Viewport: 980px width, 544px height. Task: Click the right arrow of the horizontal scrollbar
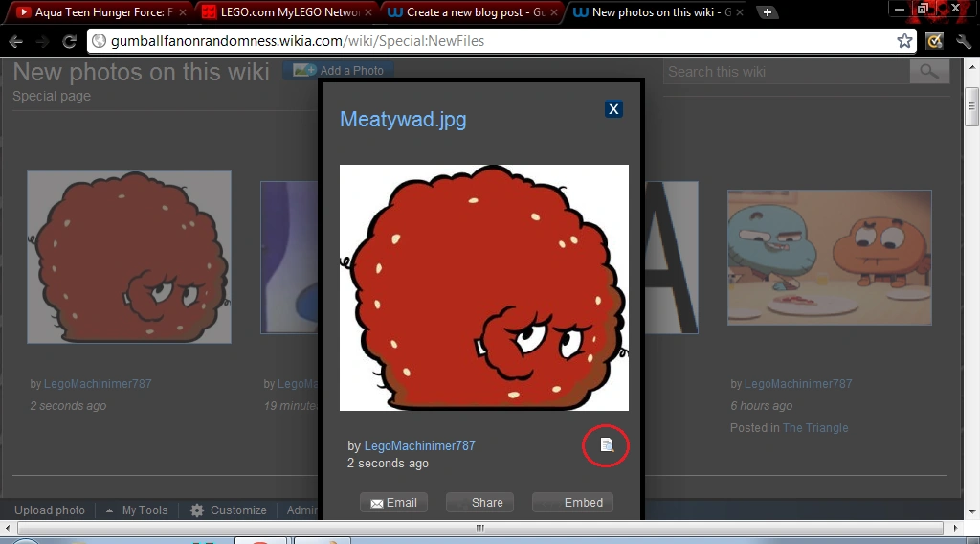pyautogui.click(x=956, y=529)
